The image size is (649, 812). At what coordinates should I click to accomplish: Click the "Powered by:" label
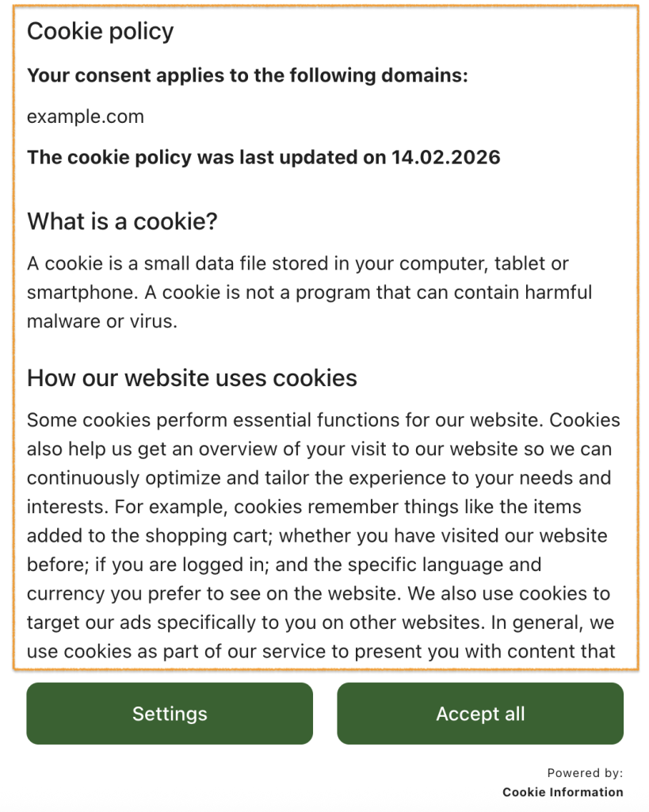(585, 773)
